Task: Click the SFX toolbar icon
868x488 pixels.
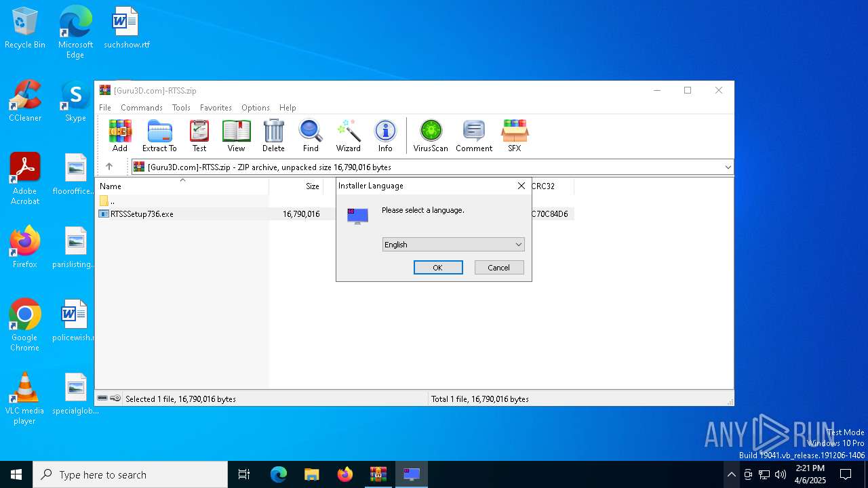Action: pos(515,136)
